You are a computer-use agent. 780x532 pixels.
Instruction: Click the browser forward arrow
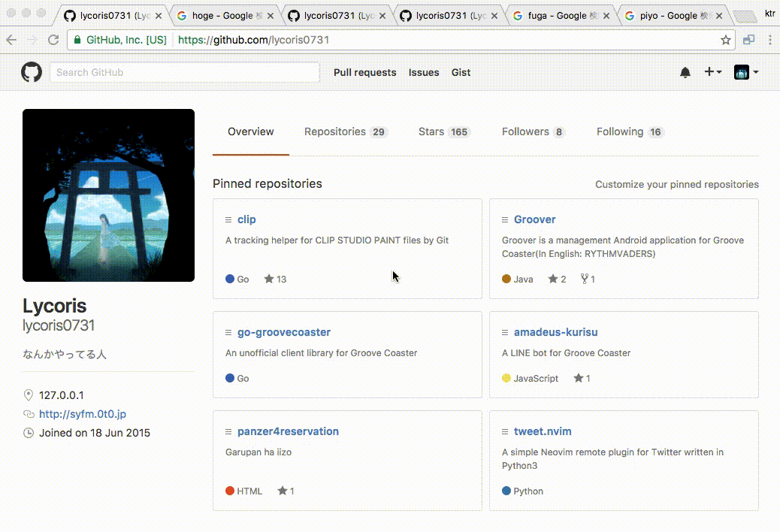point(32,40)
